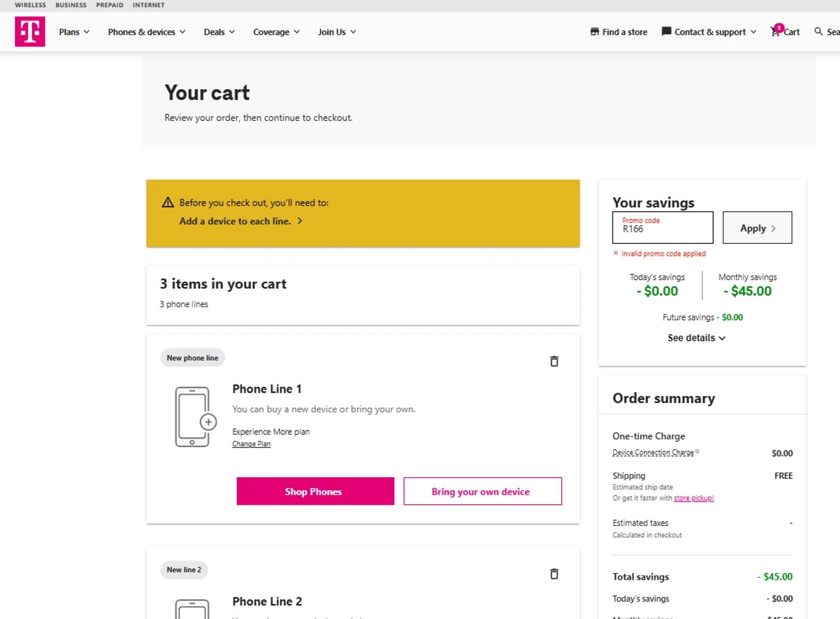The height and width of the screenshot is (619, 840).
Task: Expand See details in Your savings
Action: 696,338
